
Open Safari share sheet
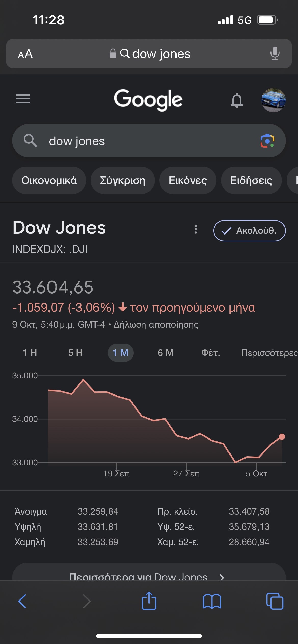[x=149, y=601]
